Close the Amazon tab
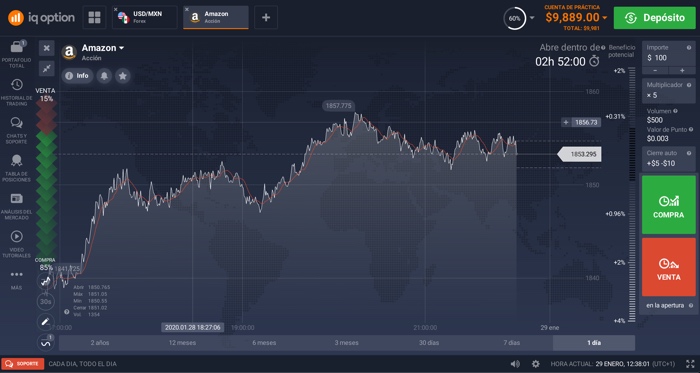This screenshot has width=700, height=373. click(x=187, y=9)
